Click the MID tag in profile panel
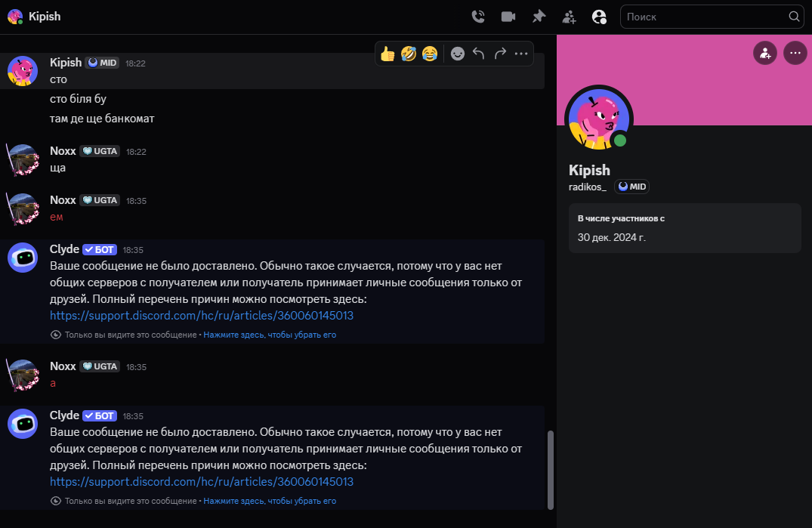Image resolution: width=812 pixels, height=528 pixels. tap(631, 187)
